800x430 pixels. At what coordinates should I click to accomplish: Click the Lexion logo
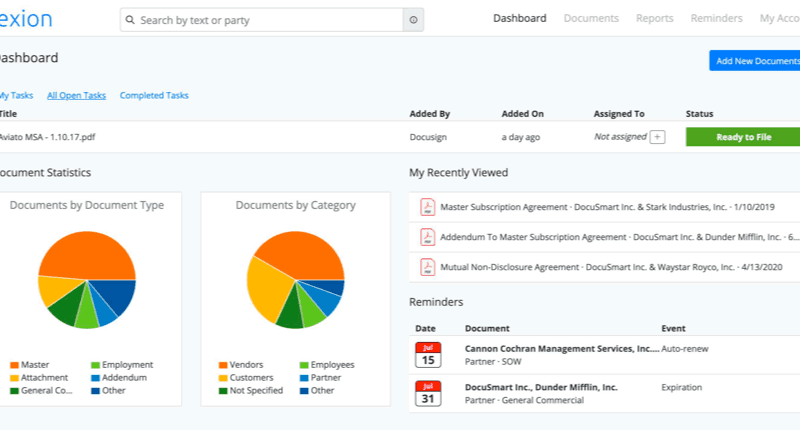[x=26, y=19]
